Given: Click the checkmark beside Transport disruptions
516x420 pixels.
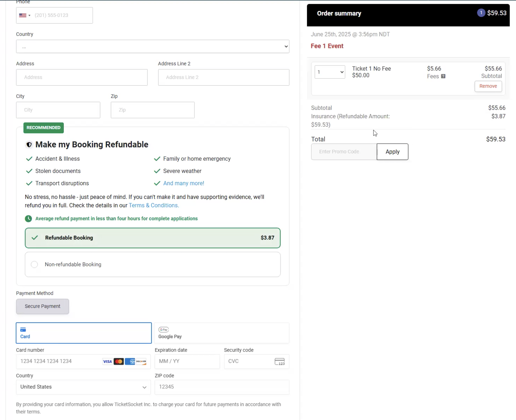Looking at the screenshot, I should 29,183.
